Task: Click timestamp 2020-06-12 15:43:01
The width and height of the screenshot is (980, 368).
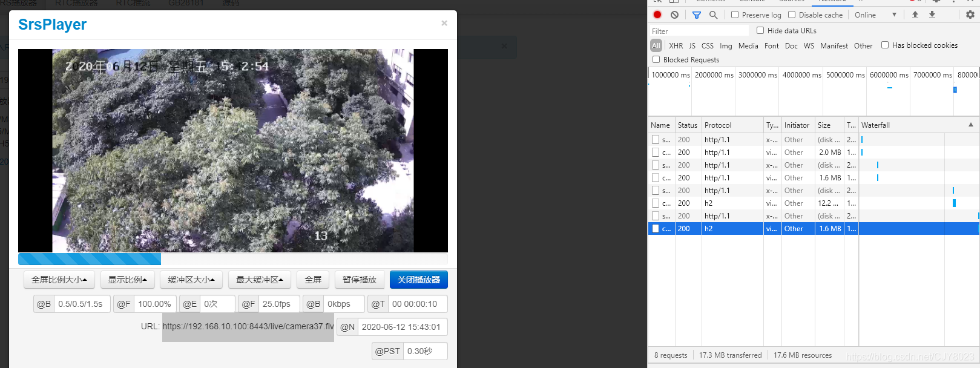Action: (403, 327)
